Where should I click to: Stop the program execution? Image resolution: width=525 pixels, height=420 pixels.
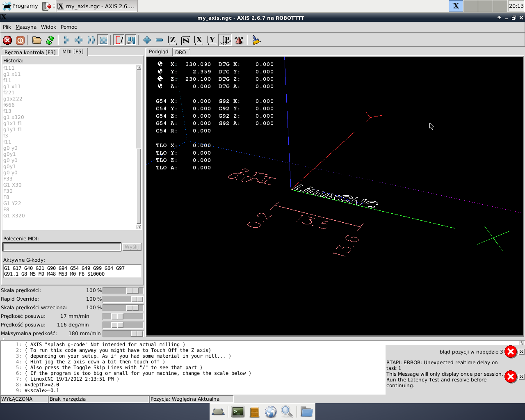pos(103,40)
